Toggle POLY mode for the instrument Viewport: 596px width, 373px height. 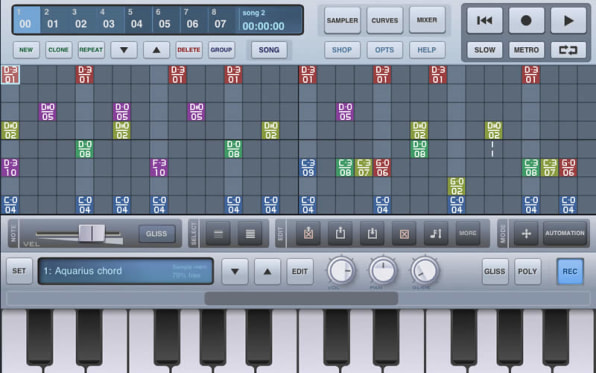527,271
